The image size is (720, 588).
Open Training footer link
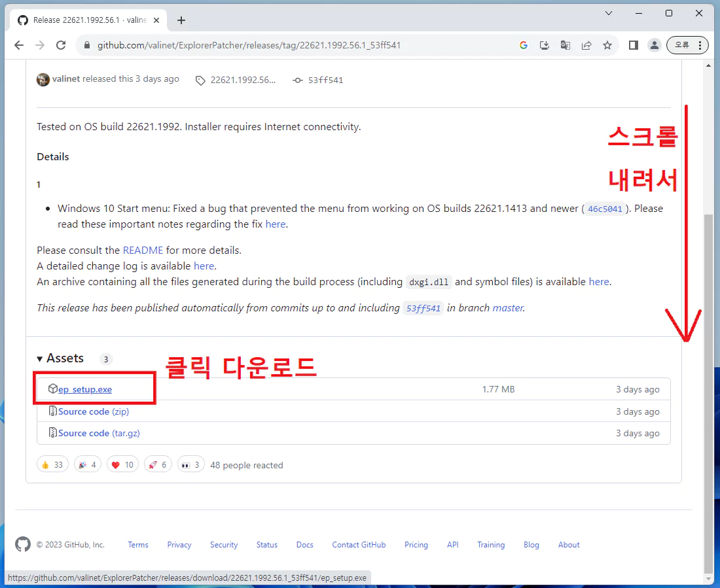(491, 544)
